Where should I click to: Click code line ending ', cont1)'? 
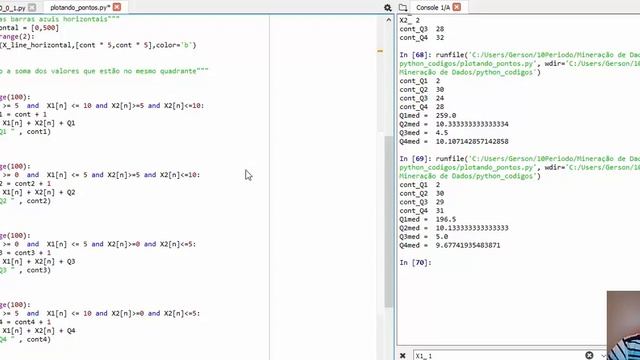point(25,131)
